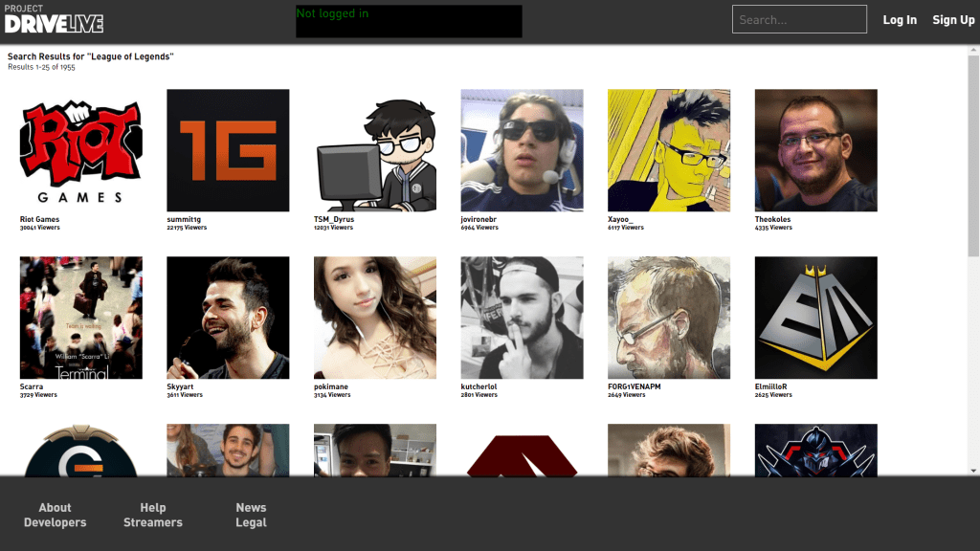Open the jovironebr stream thumbnail
Image resolution: width=980 pixels, height=551 pixels.
coord(522,150)
